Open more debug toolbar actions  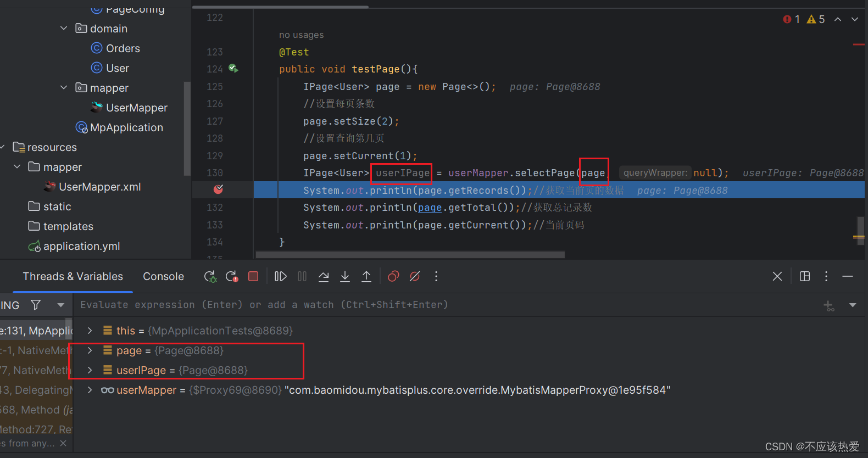436,276
